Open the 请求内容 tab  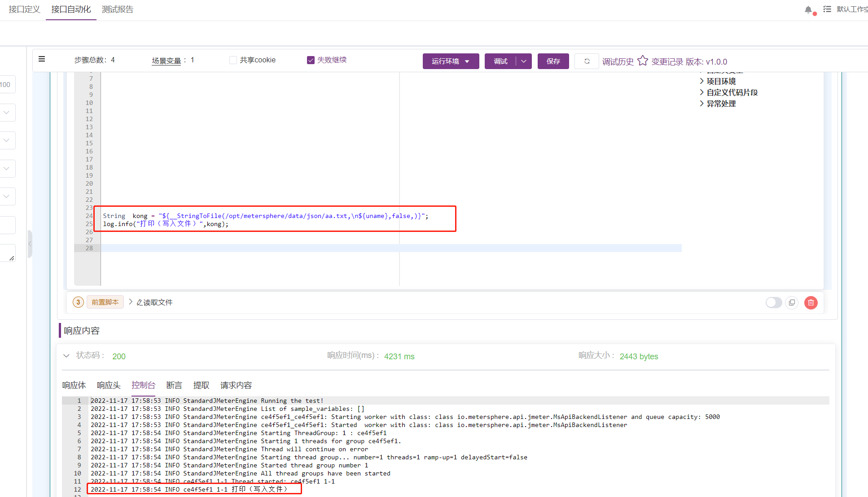(x=236, y=385)
